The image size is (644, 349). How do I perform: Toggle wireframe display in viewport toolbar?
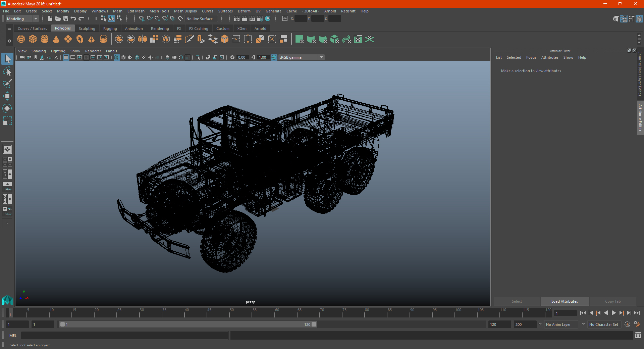pos(117,57)
